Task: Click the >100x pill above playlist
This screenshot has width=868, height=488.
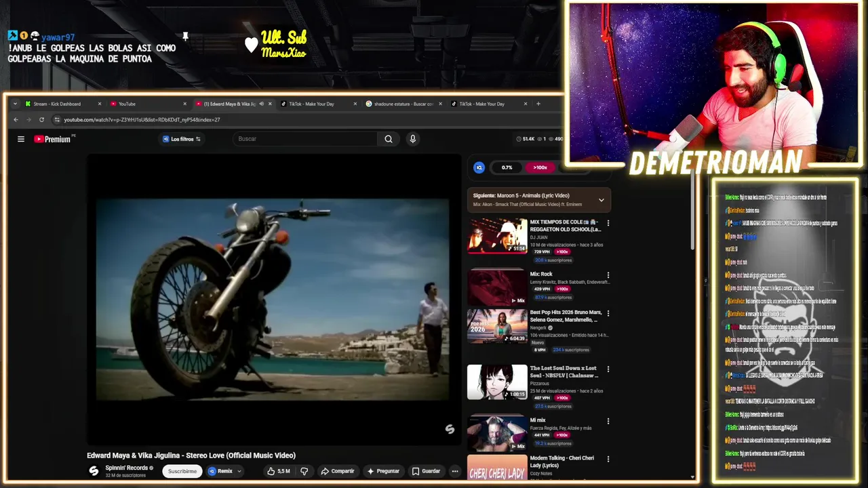Action: point(540,167)
